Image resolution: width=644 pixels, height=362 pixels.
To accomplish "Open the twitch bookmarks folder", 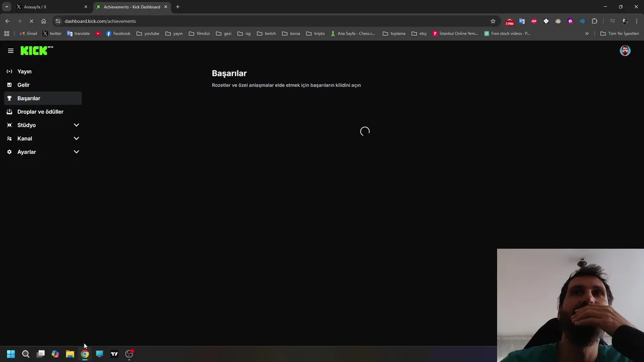I will (267, 34).
